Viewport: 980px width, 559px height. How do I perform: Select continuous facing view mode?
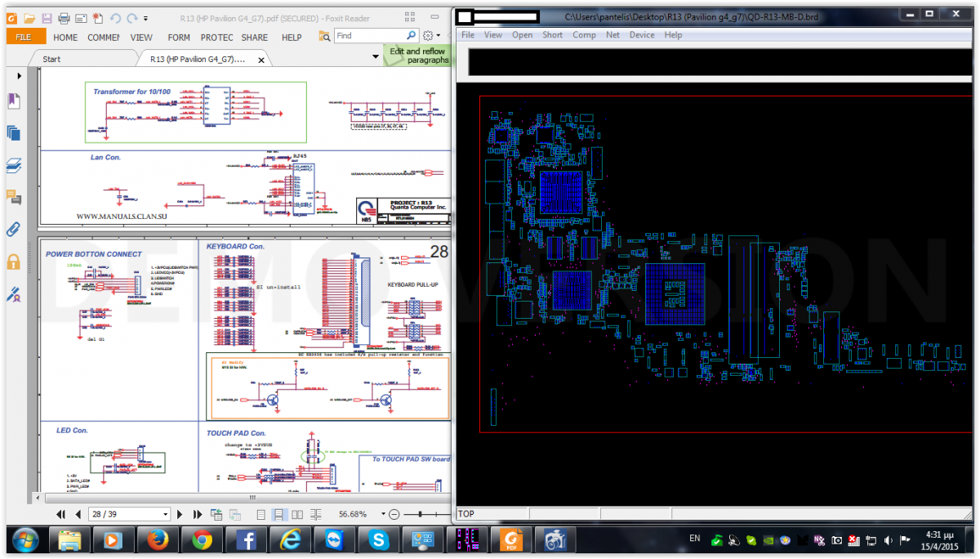click(x=316, y=515)
